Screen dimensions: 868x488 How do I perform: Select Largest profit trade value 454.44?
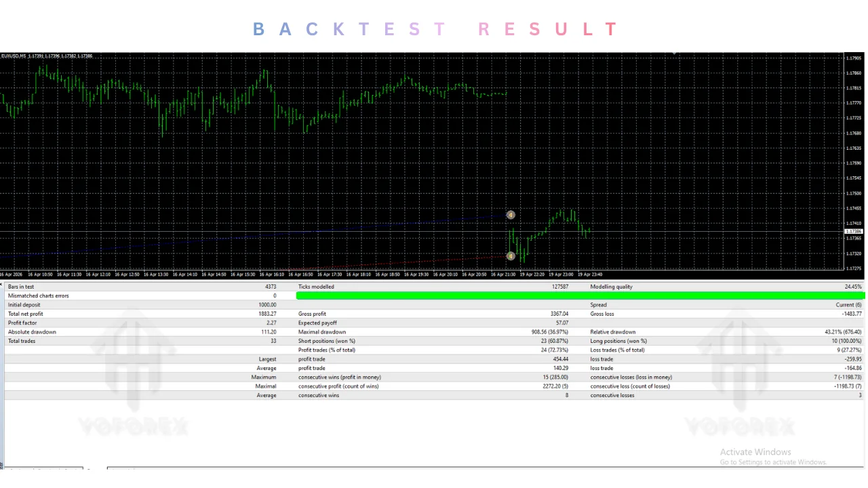point(561,359)
